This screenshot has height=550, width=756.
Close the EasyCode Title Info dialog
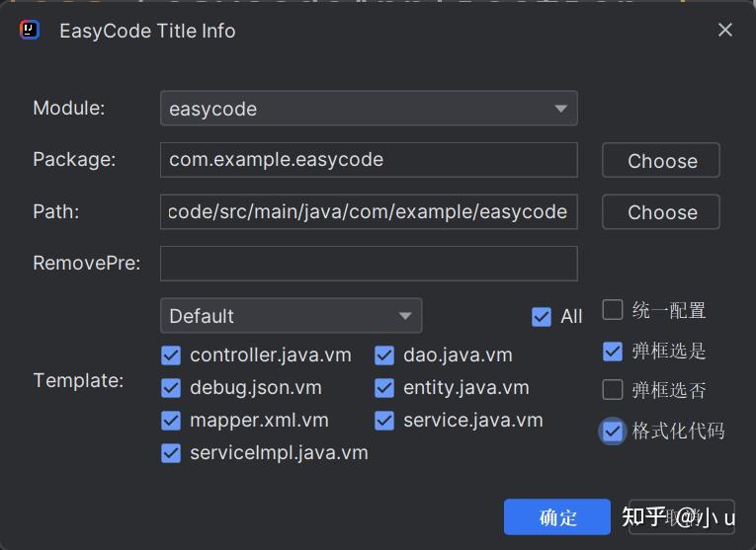click(725, 30)
